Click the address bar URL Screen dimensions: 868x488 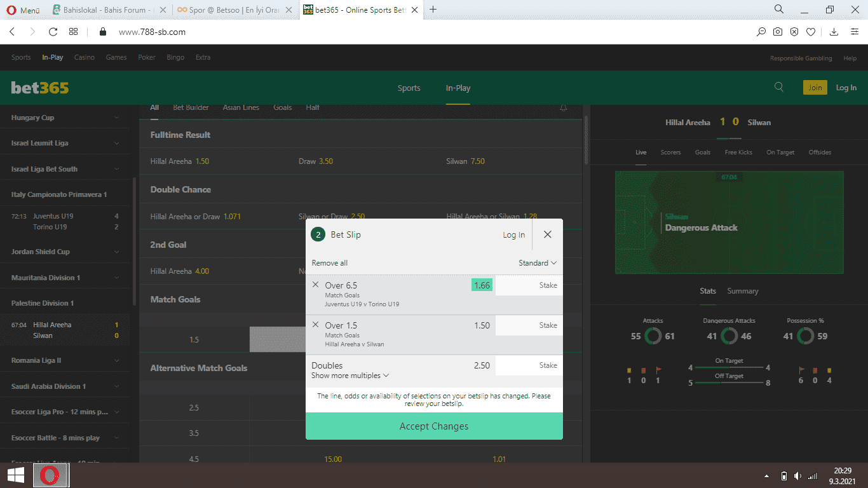[152, 32]
